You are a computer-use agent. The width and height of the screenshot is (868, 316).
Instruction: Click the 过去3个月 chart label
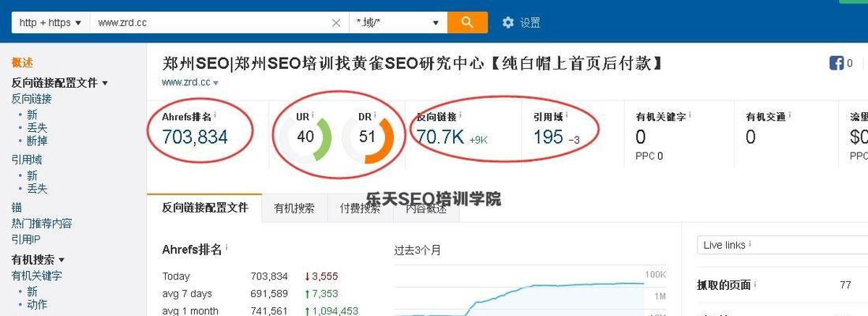[x=417, y=250]
